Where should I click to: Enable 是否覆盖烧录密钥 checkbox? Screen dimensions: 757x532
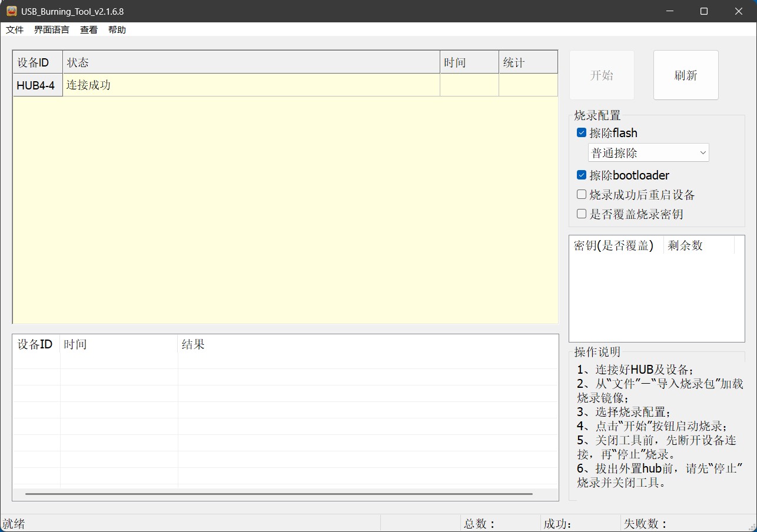(x=582, y=214)
